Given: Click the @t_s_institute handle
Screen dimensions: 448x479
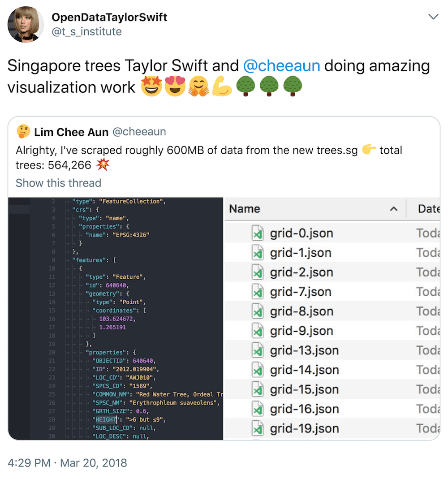Looking at the screenshot, I should point(86,31).
